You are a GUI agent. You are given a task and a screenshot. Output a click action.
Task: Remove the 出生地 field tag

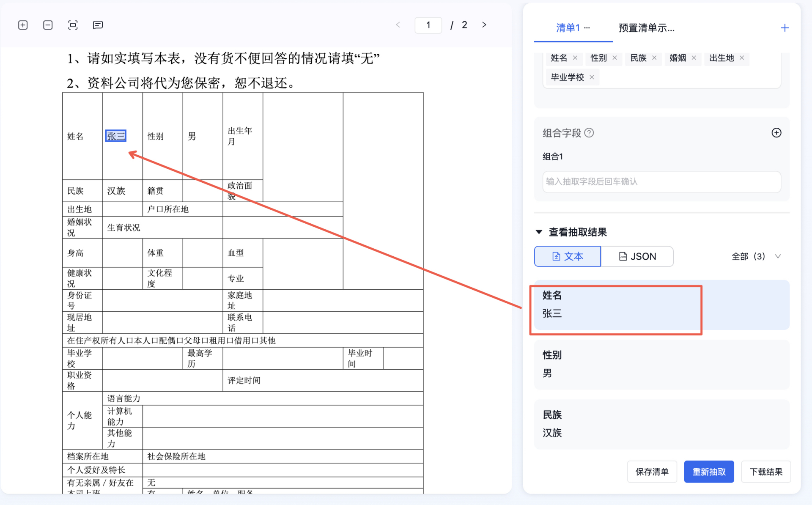[742, 58]
